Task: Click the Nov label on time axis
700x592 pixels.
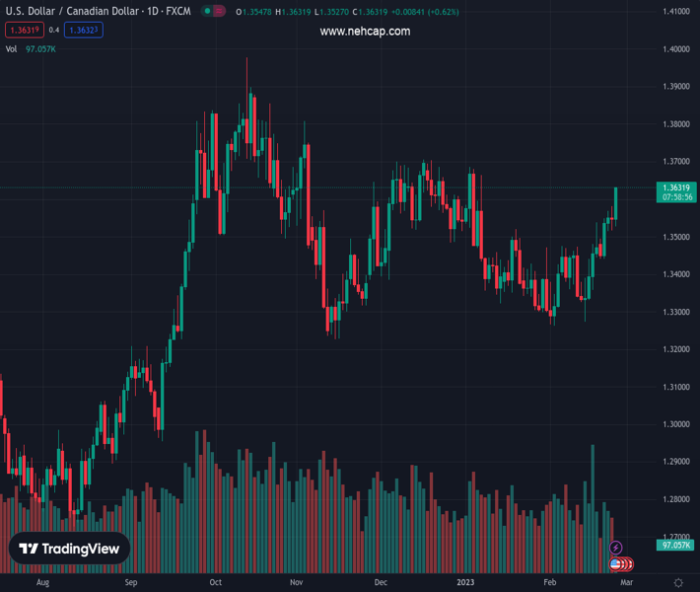Action: (297, 582)
